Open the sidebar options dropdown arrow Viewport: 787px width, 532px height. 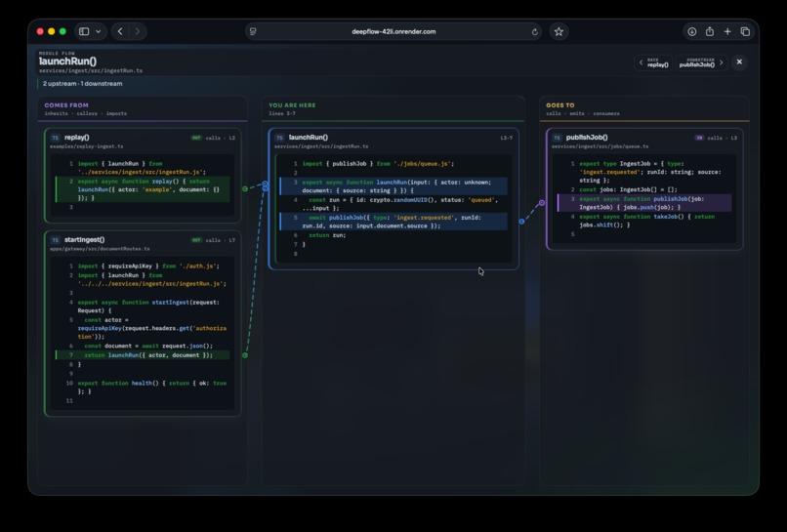(x=99, y=31)
